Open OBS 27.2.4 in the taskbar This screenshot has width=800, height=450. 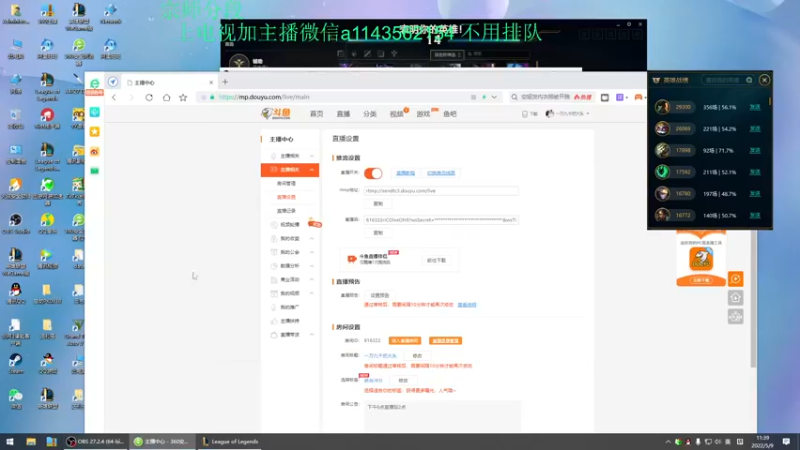click(95, 441)
